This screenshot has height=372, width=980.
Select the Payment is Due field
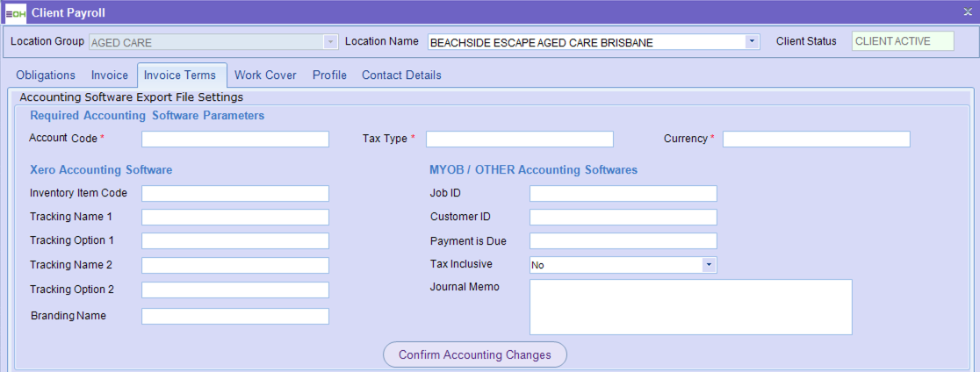click(x=623, y=241)
